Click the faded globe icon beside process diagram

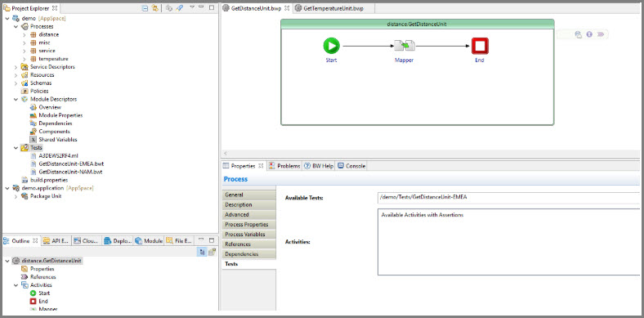tap(579, 34)
